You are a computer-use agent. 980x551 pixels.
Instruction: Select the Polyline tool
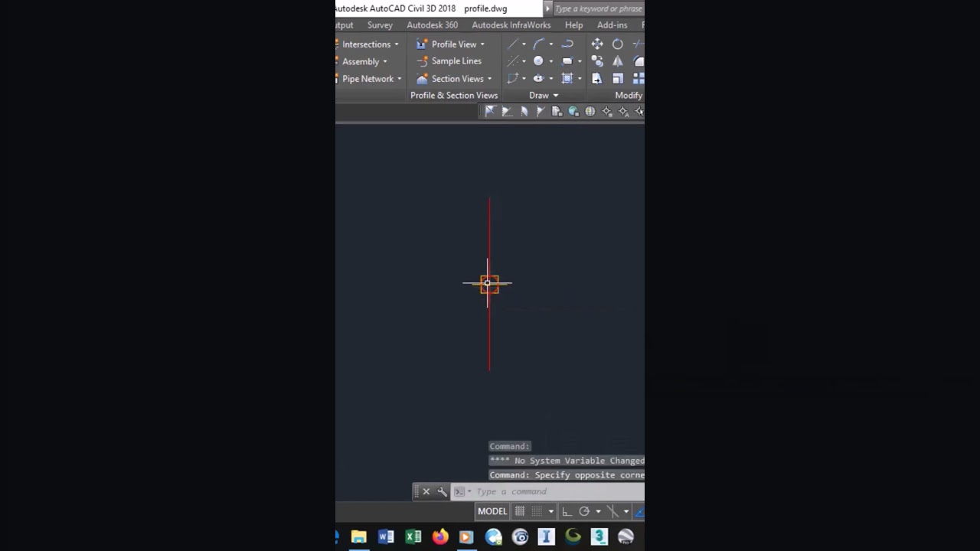point(567,44)
